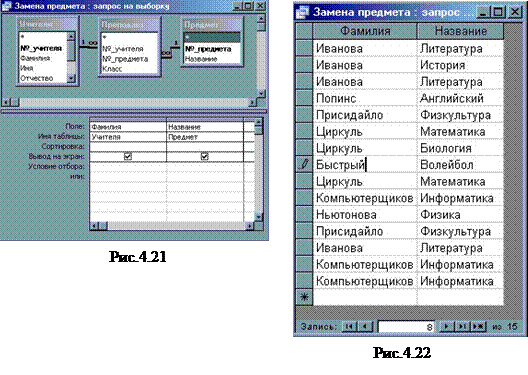Click the table pane's vertical scrollbar thumb
Image resolution: width=528 pixels, height=375 pixels.
click(262, 27)
